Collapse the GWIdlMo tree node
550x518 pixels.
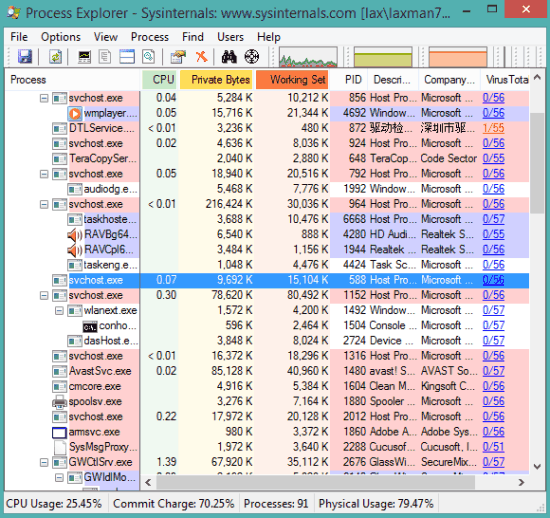[59, 477]
